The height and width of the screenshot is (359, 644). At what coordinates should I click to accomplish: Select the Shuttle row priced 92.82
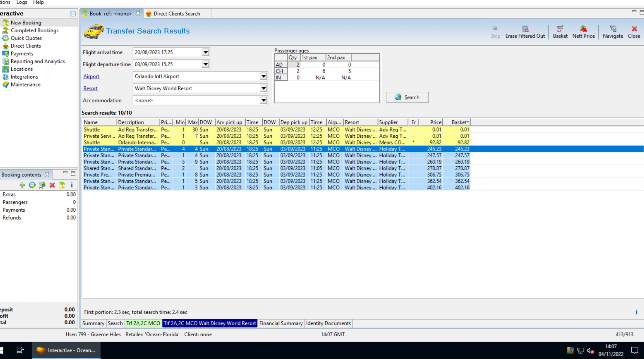pos(276,143)
